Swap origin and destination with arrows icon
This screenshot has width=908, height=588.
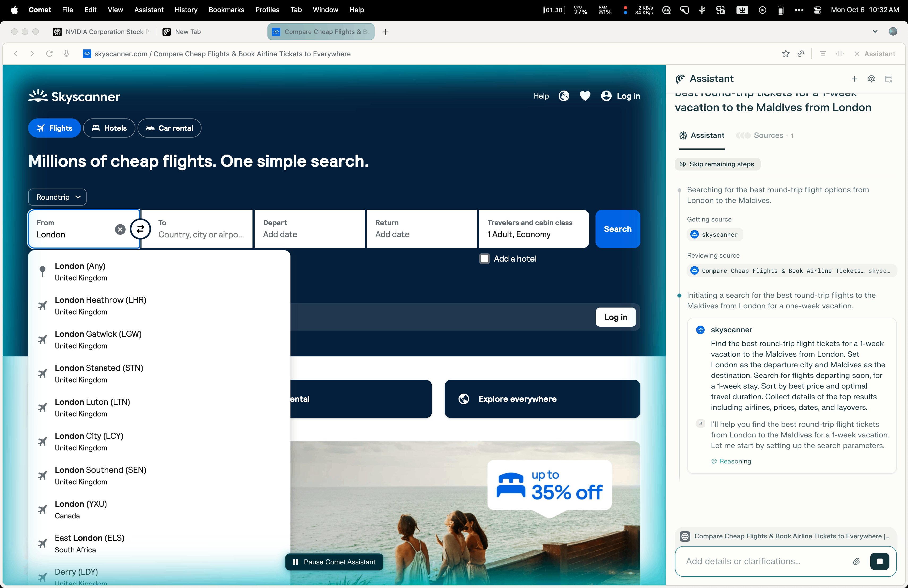click(x=140, y=229)
